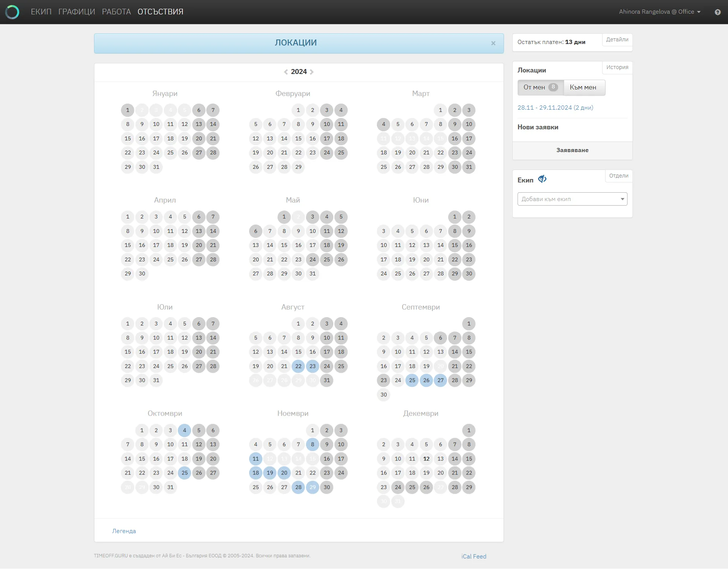Open the ОТСЪСТВИЯ menu
Image resolution: width=728 pixels, height=569 pixels.
point(160,12)
